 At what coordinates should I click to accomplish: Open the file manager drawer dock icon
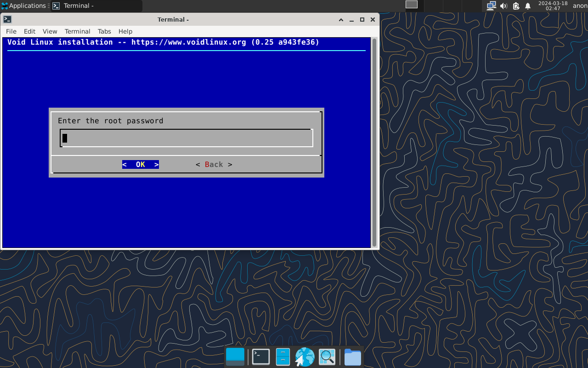tap(283, 357)
